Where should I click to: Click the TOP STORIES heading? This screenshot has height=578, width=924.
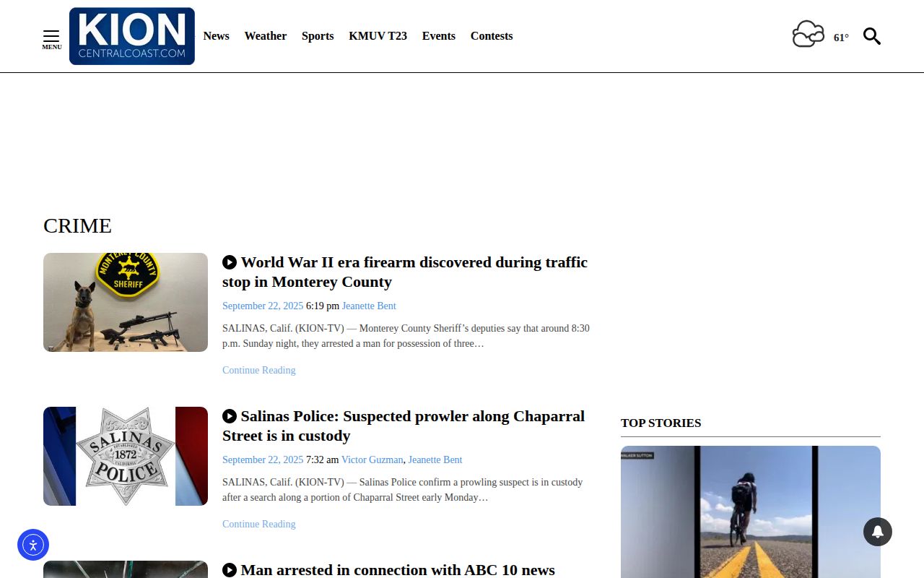[x=661, y=423]
